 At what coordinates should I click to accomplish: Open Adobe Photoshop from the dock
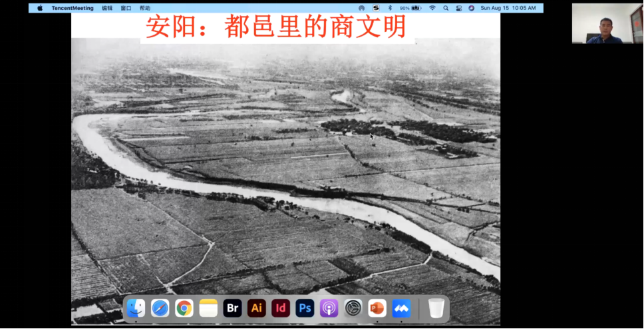click(x=305, y=308)
